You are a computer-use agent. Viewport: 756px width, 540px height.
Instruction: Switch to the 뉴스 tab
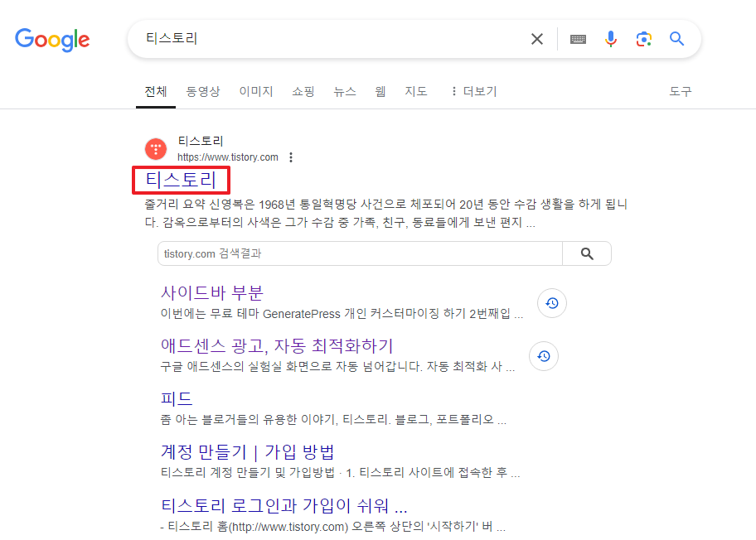[x=344, y=91]
